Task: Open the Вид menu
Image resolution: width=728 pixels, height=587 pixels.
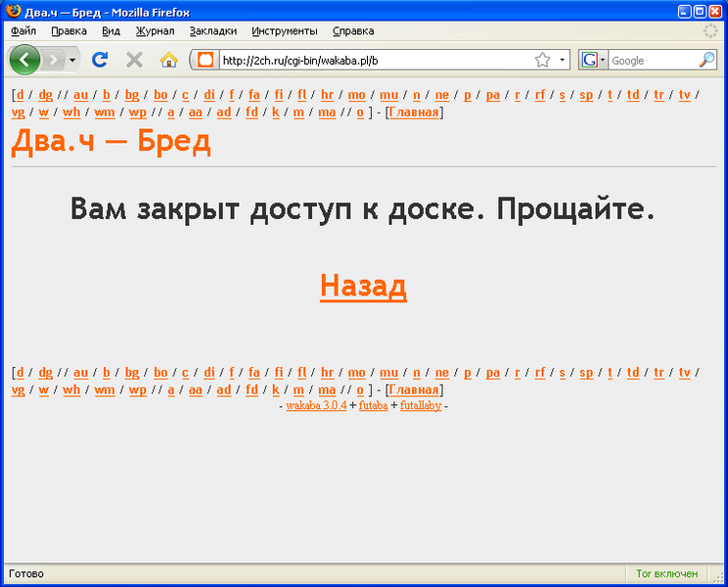Action: pos(111,31)
